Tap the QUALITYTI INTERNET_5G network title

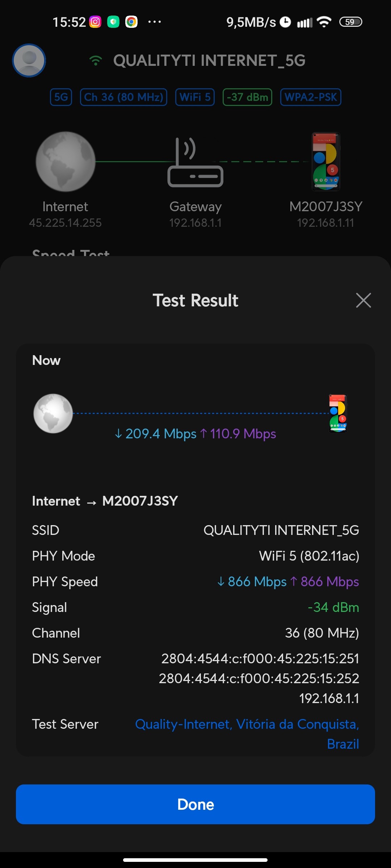click(209, 60)
